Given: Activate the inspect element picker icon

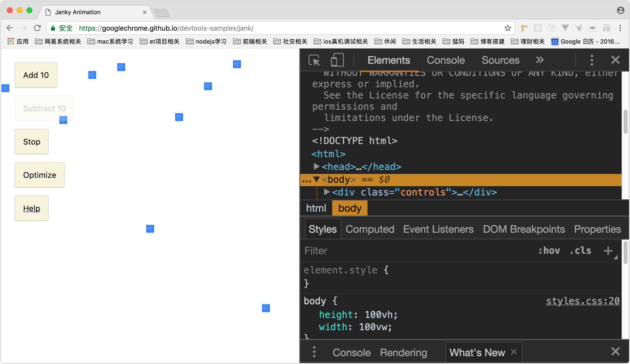Looking at the screenshot, I should coord(314,60).
